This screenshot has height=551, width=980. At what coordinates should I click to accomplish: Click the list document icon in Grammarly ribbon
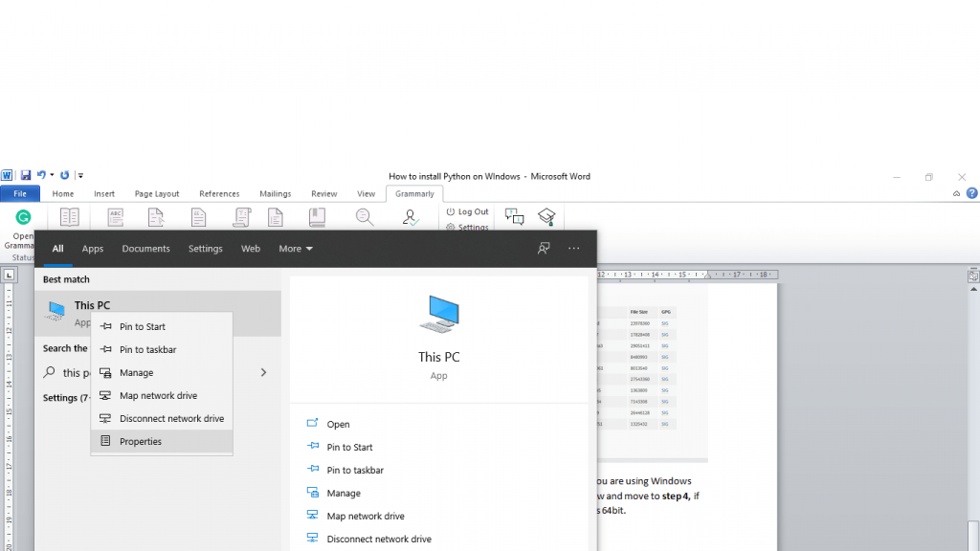tap(276, 217)
